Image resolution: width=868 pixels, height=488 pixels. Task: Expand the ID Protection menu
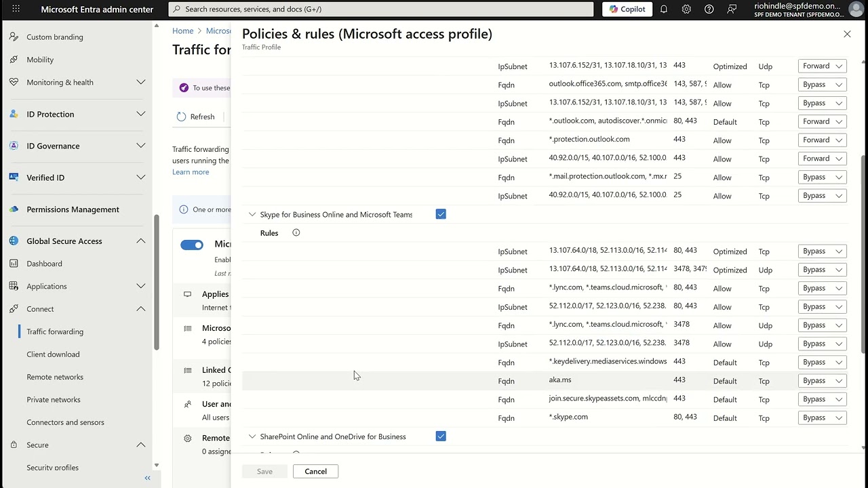click(141, 114)
